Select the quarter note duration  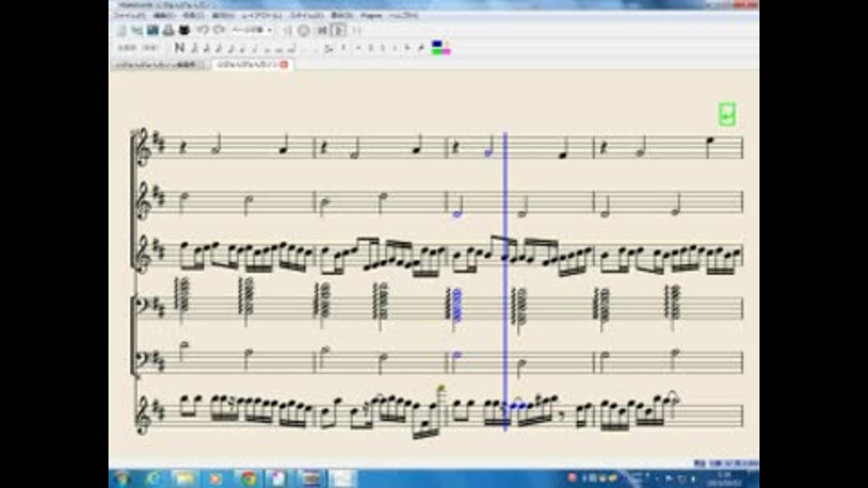[242, 48]
